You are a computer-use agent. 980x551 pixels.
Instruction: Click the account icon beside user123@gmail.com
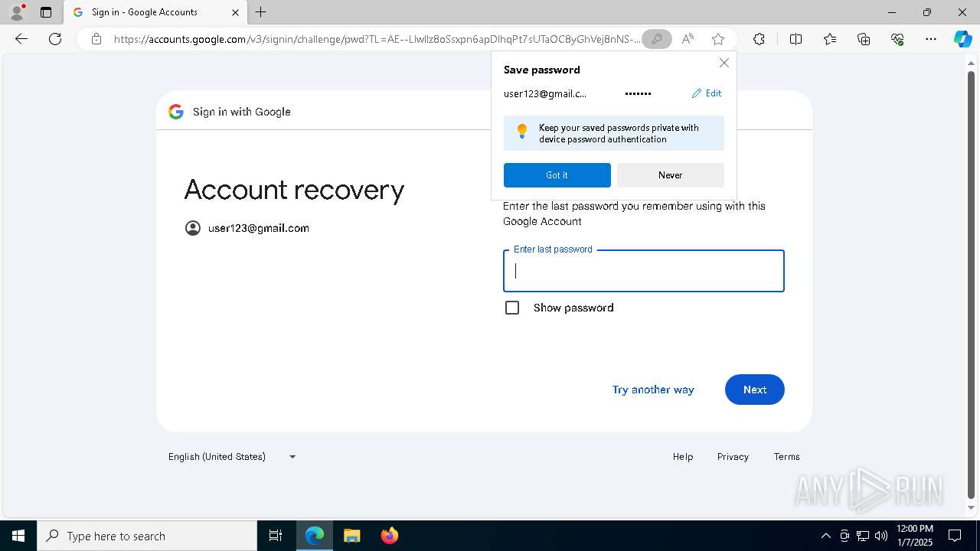(193, 228)
